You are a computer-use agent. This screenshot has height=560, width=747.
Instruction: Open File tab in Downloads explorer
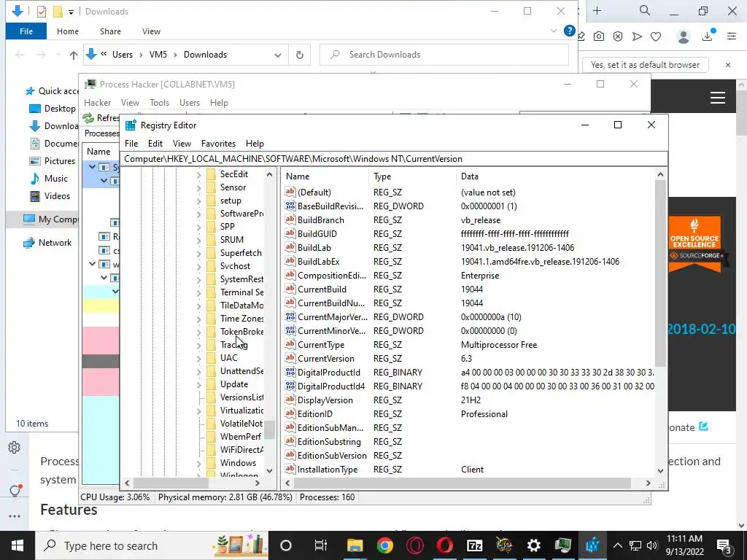[x=26, y=31]
